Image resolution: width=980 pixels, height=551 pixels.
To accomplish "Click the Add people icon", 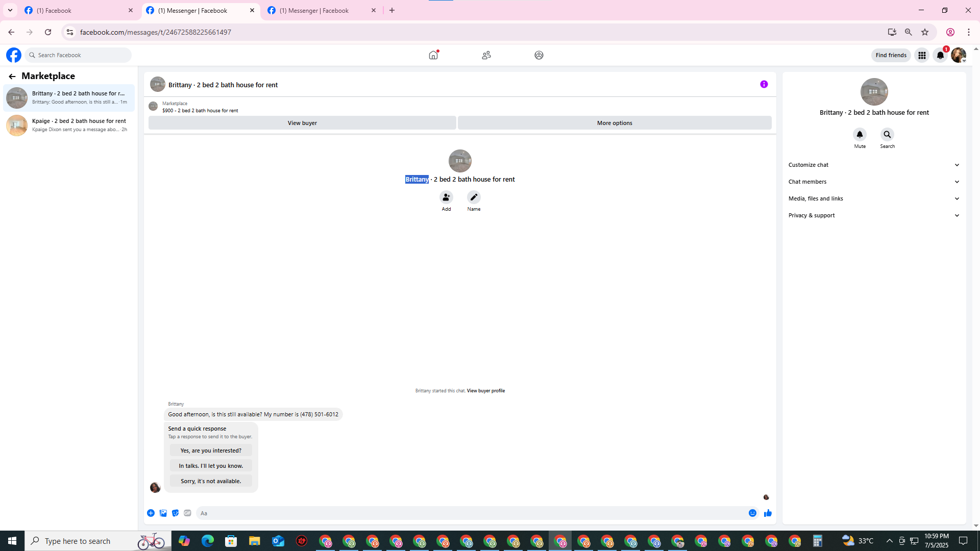I will point(446,197).
